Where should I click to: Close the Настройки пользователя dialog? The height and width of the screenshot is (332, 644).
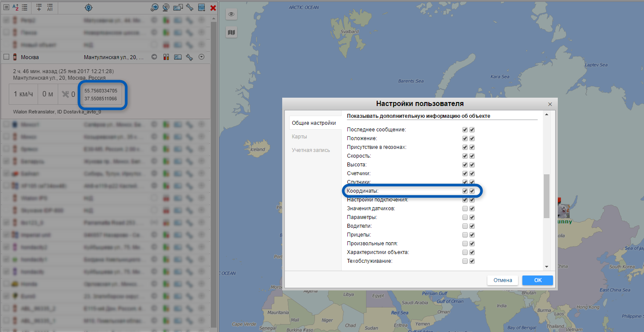550,104
